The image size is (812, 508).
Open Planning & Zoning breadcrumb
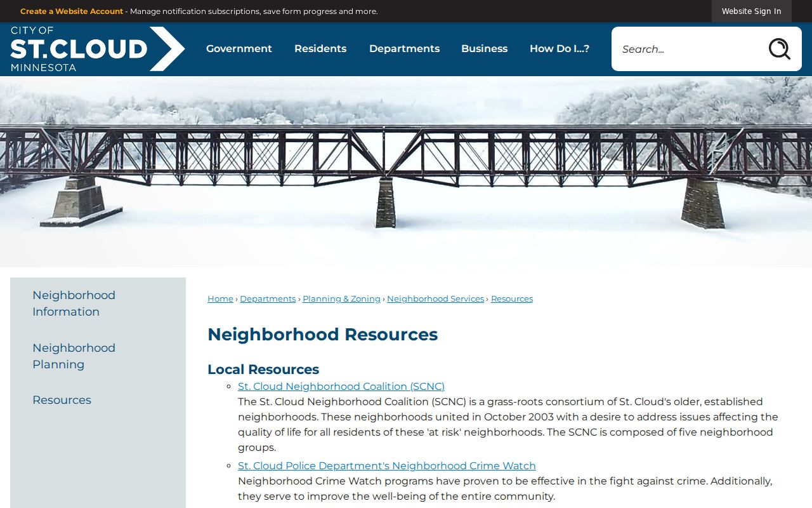(x=341, y=298)
